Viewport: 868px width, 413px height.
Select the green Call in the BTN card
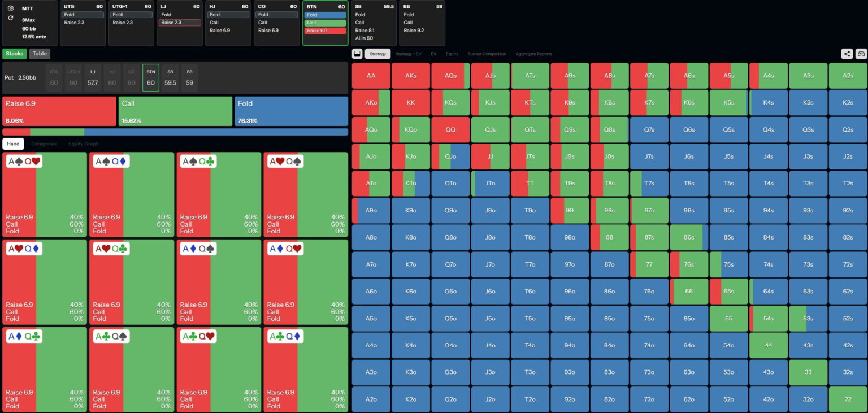(325, 23)
